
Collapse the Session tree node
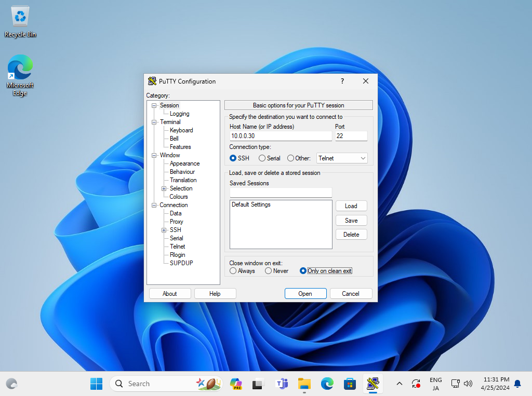coord(154,105)
